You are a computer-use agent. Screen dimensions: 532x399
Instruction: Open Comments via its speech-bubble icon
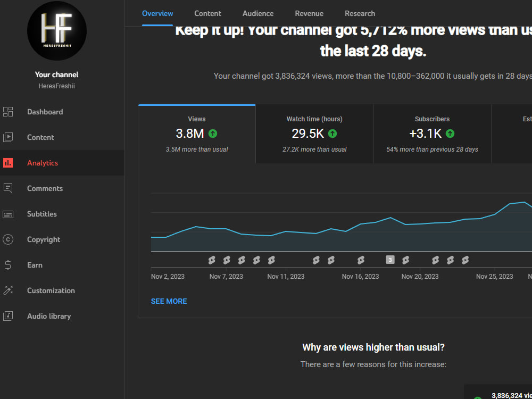[x=8, y=188]
